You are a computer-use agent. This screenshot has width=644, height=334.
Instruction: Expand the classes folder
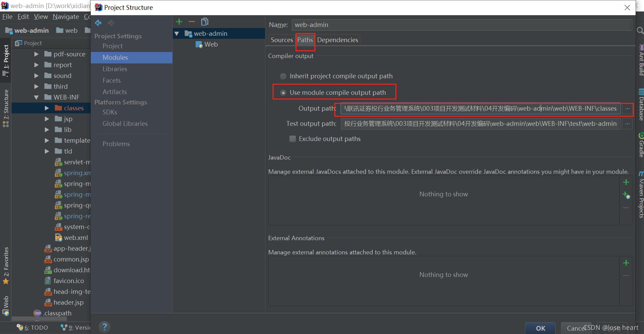(x=47, y=108)
